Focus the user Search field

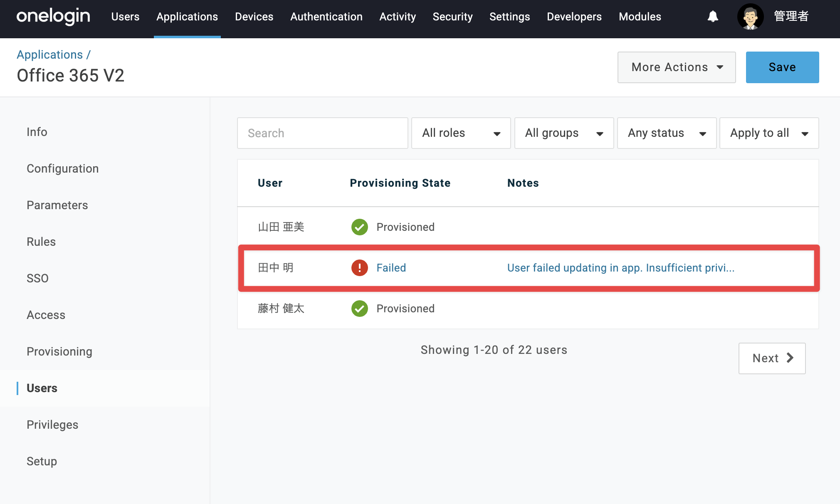[322, 133]
